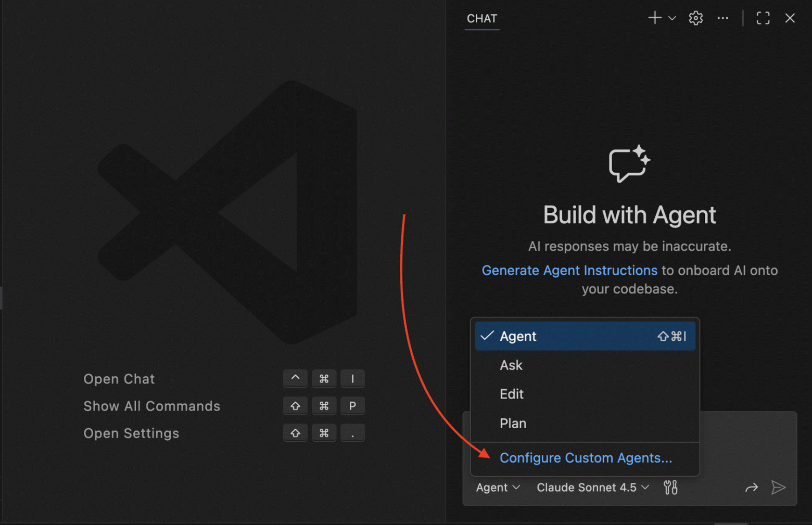Screen dimensions: 812x525
Task: Open the chat settings gear icon
Action: [x=695, y=18]
